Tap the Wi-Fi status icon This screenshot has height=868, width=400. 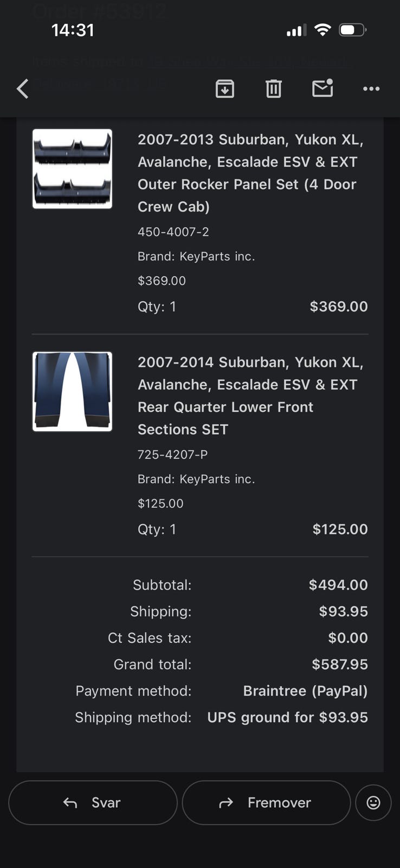coord(322,30)
